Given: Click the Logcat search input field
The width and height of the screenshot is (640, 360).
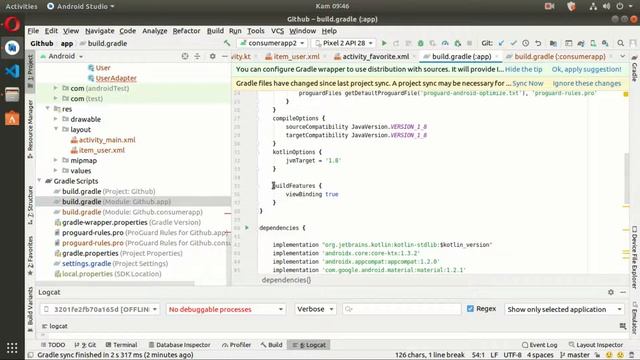Looking at the screenshot, I should point(402,309).
